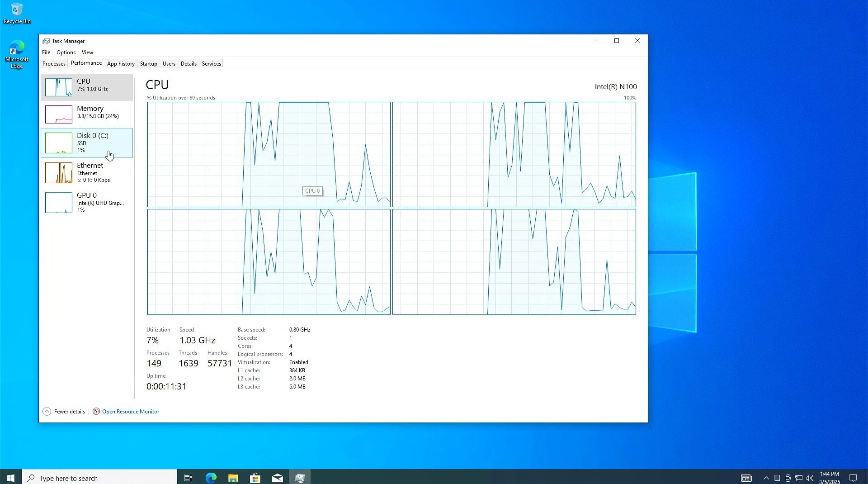
Task: Select the Disk 0 (C:) graph thumbnail
Action: (x=58, y=143)
